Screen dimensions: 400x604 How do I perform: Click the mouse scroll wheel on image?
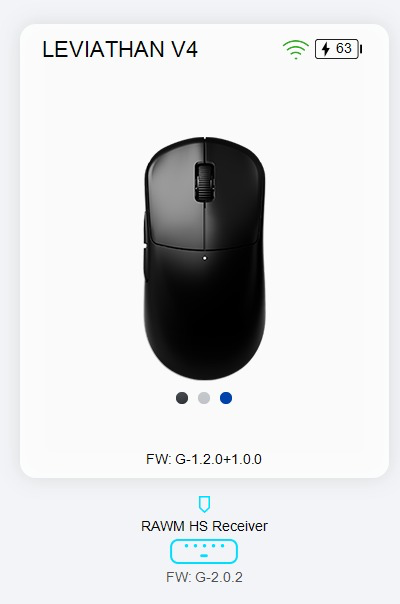pos(204,182)
